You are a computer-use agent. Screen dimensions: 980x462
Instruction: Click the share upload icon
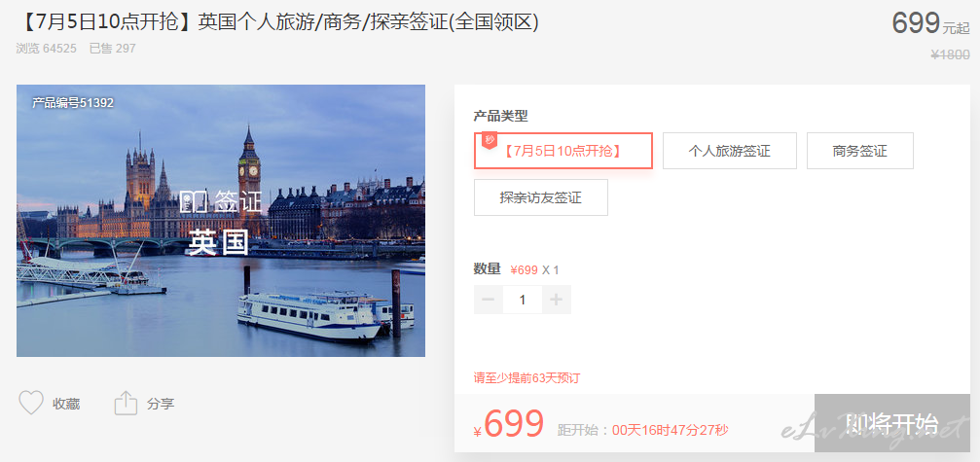point(126,404)
